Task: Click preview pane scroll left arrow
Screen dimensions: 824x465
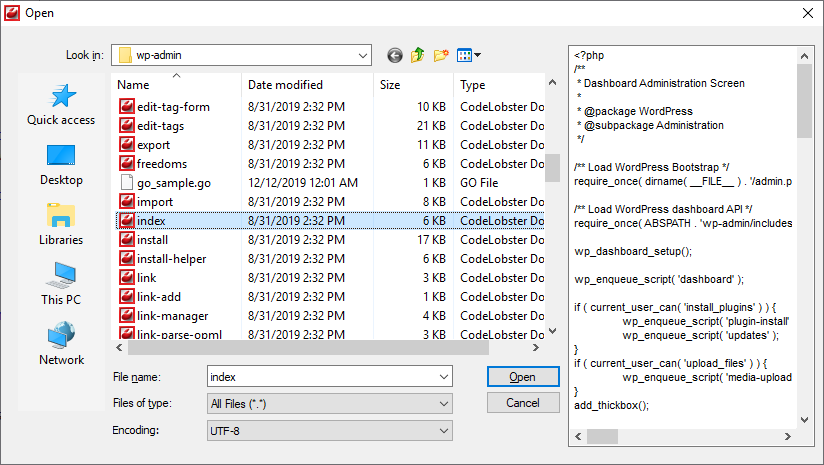Action: click(579, 436)
